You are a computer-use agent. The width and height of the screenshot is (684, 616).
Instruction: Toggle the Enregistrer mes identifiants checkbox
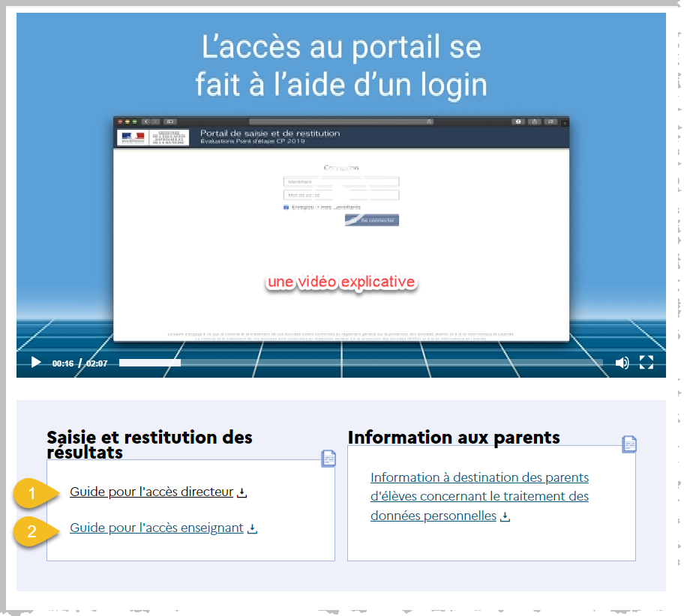click(x=286, y=208)
